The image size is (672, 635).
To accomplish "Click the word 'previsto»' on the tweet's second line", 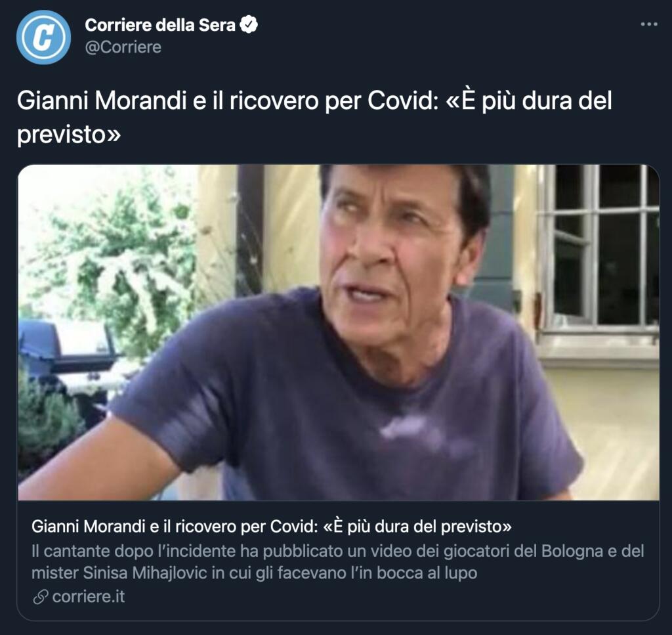I will click(x=68, y=135).
